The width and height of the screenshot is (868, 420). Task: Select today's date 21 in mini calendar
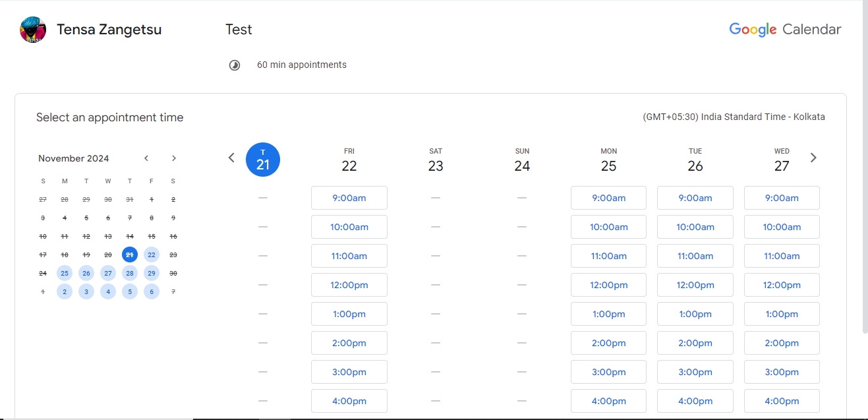[x=130, y=255]
